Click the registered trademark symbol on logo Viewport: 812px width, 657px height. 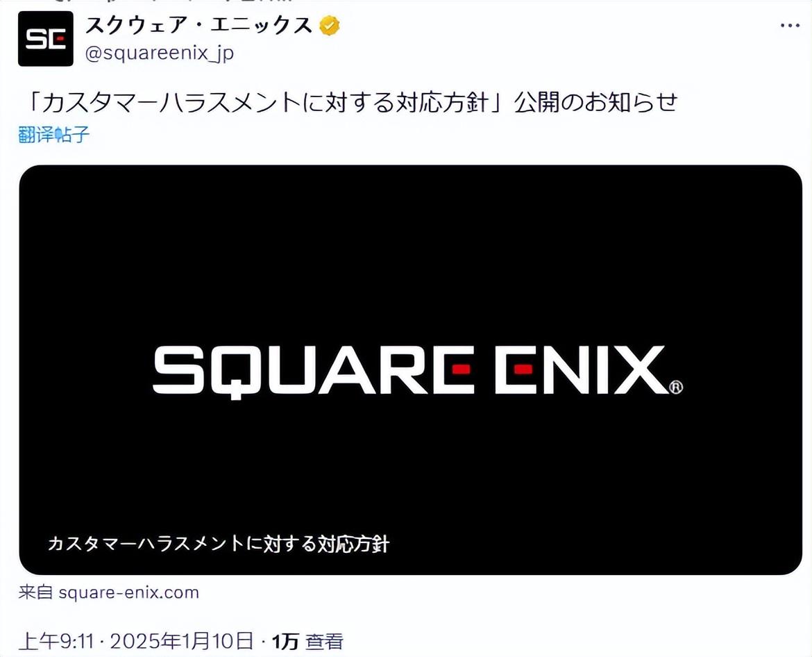676,387
